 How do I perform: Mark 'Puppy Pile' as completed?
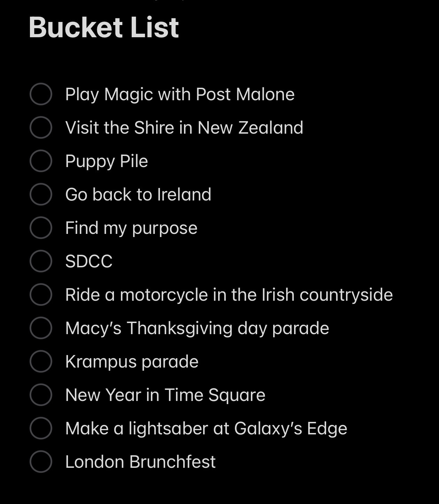(41, 161)
